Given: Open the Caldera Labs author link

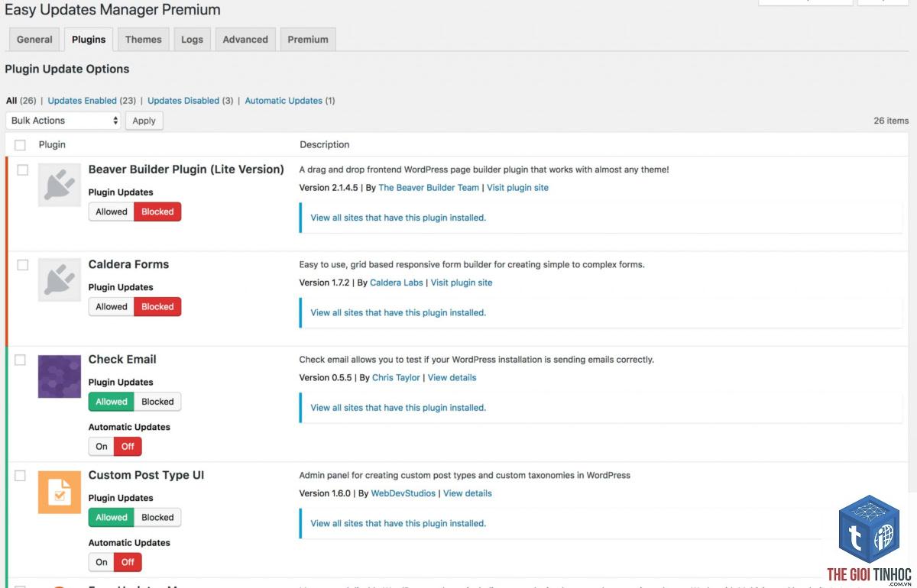Looking at the screenshot, I should (x=396, y=283).
